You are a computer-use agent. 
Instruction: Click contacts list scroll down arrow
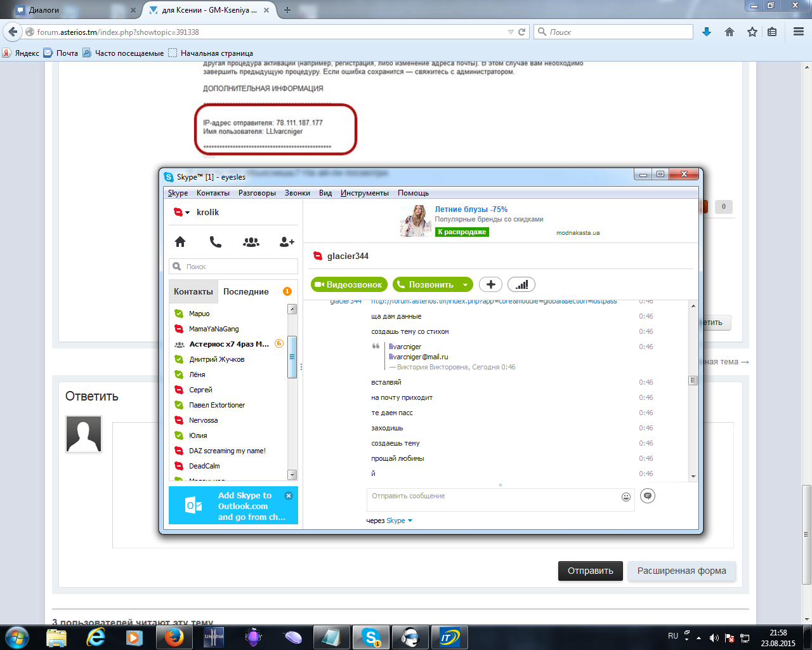292,475
